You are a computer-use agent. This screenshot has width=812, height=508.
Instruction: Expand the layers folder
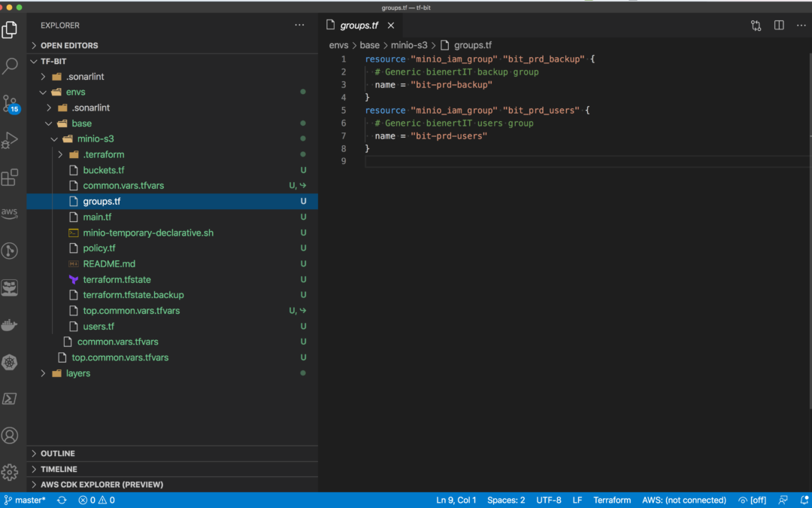pos(77,373)
